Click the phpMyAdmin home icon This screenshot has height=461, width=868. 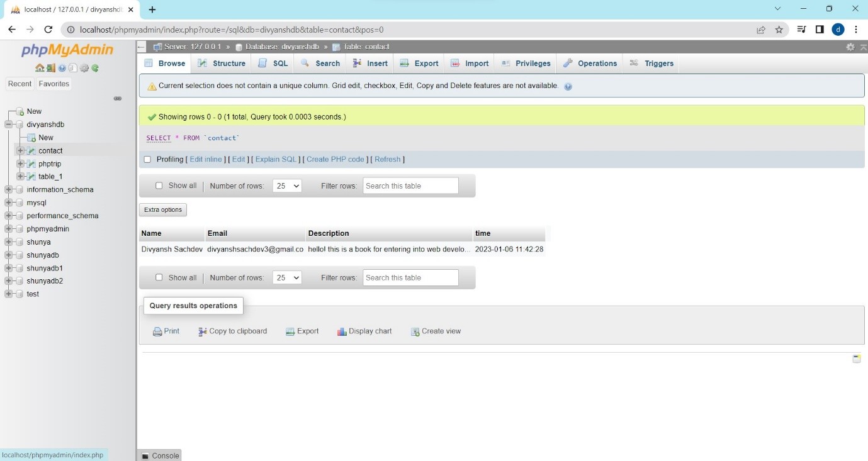40,68
